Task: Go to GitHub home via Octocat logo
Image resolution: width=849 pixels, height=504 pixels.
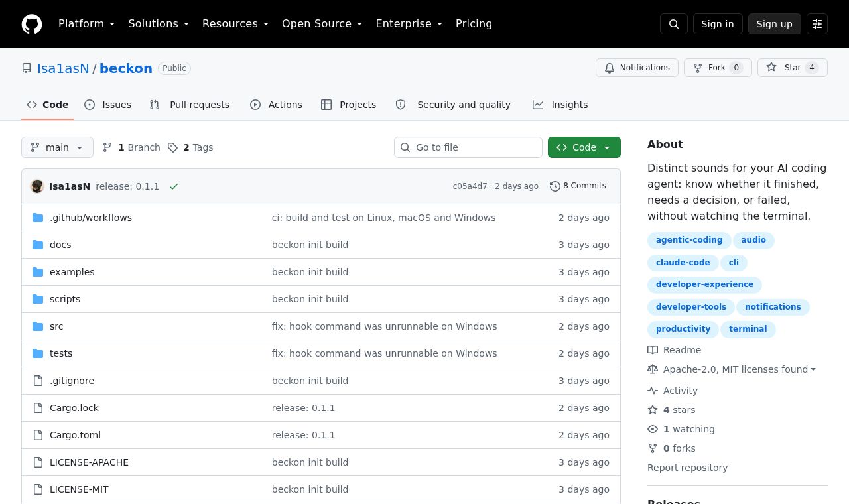Action: (x=32, y=24)
